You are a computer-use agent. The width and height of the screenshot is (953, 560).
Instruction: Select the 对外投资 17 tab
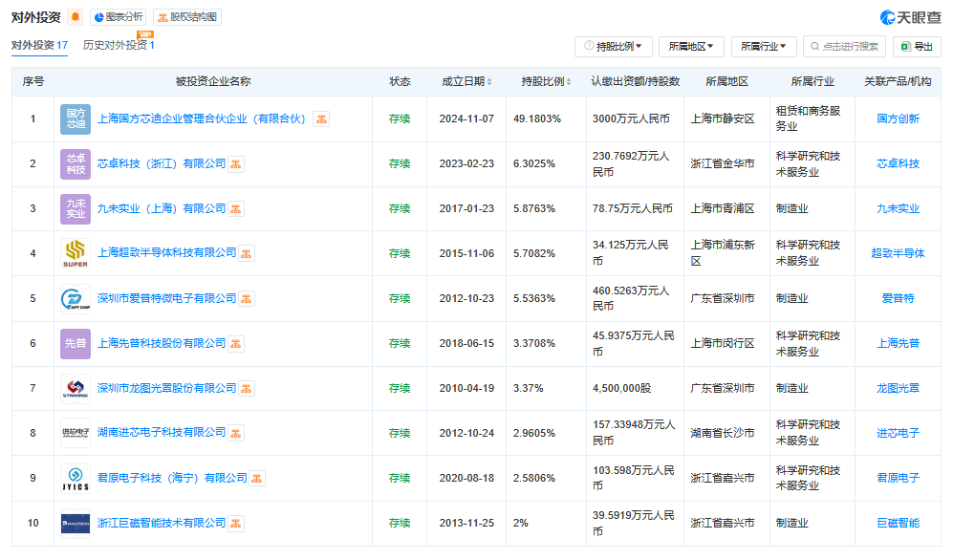[39, 45]
